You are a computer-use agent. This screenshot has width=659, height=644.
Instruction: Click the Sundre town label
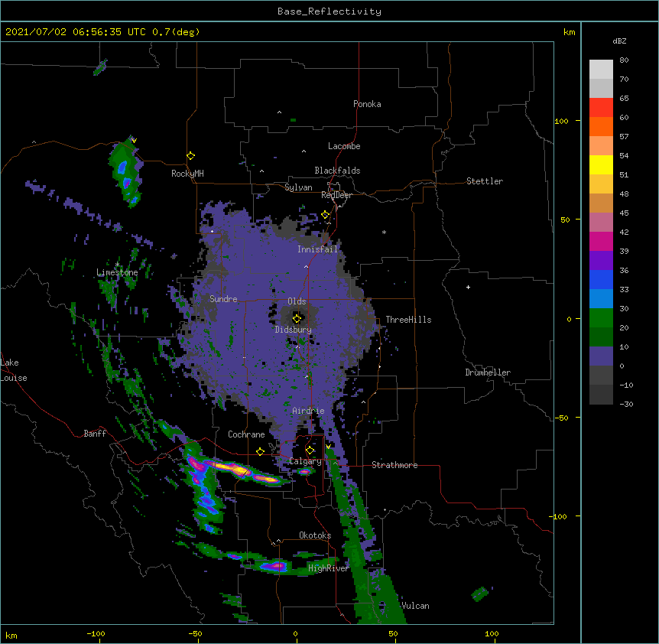click(x=223, y=299)
